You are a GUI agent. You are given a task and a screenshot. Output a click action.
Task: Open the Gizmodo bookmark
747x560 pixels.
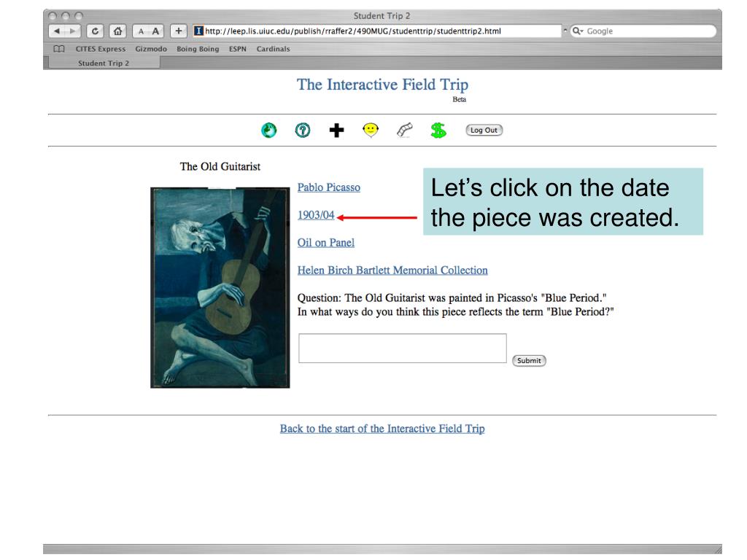(x=151, y=49)
